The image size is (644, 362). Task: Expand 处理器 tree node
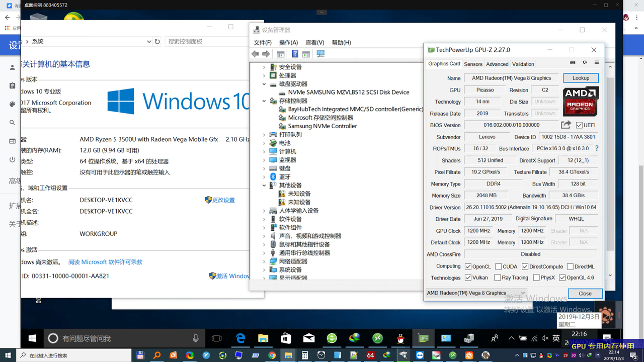click(x=264, y=76)
